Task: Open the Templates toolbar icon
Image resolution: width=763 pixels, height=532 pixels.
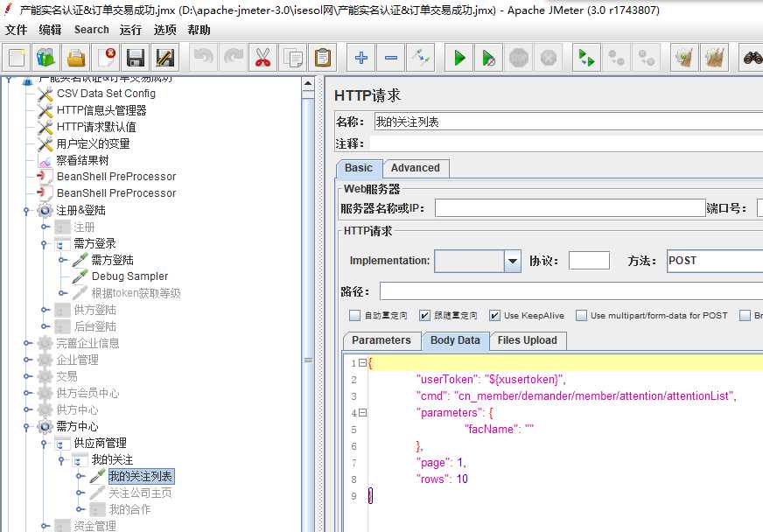Action: point(46,58)
